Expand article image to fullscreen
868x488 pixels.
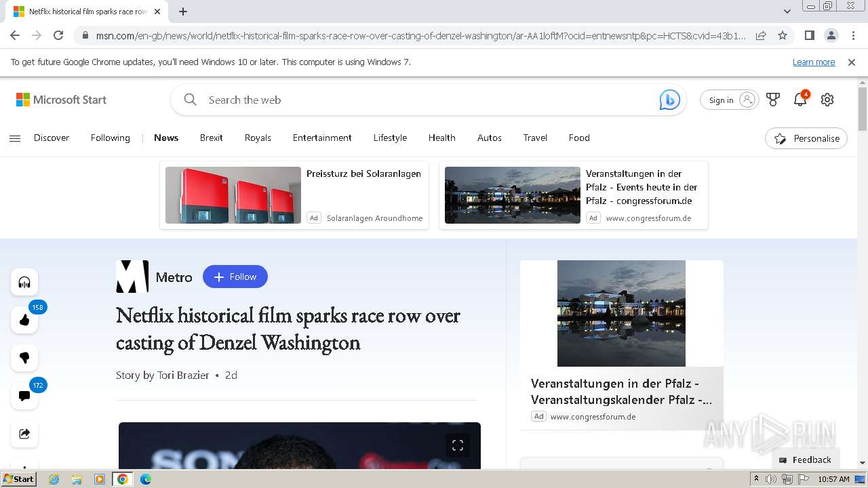point(458,445)
